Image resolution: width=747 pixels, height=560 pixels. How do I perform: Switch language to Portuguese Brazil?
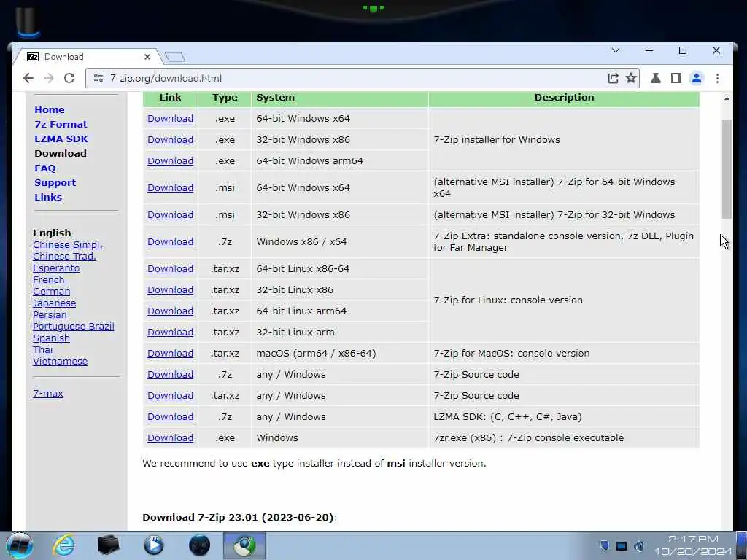(74, 326)
